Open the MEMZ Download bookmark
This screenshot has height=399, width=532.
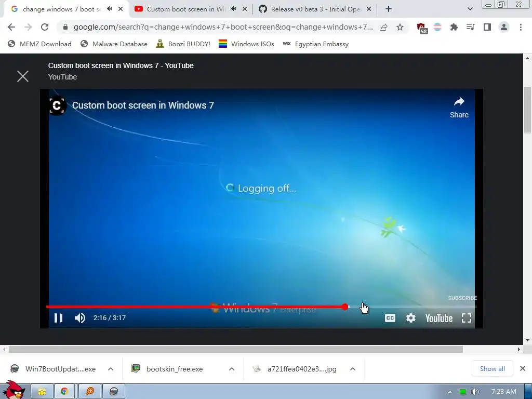pos(39,44)
